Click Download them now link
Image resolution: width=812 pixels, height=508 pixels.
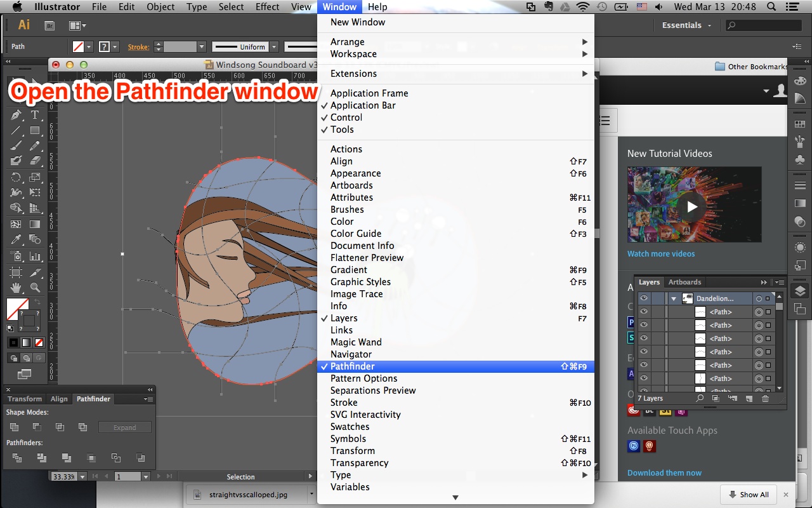coord(664,473)
